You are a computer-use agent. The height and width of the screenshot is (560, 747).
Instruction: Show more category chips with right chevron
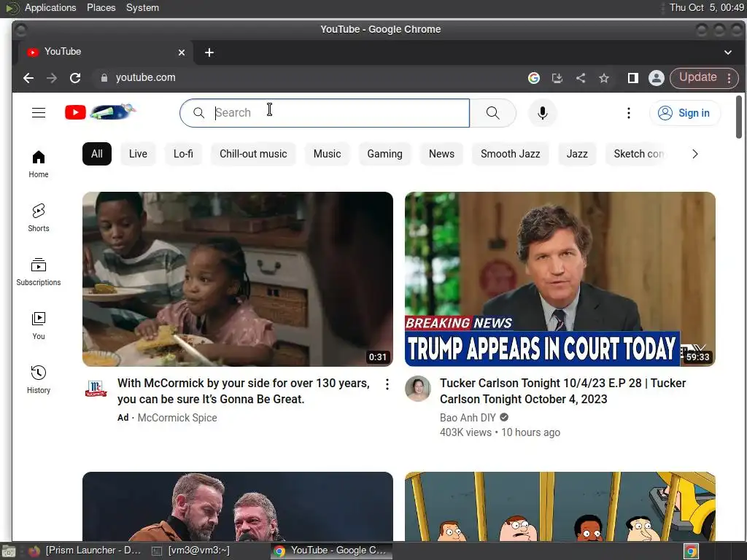(x=694, y=154)
